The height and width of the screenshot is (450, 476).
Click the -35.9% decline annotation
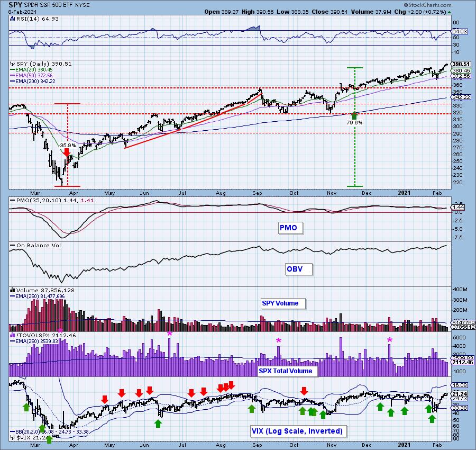point(68,146)
